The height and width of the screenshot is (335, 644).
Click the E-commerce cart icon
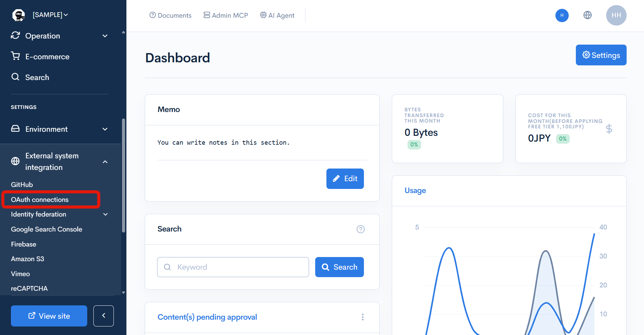coord(15,56)
